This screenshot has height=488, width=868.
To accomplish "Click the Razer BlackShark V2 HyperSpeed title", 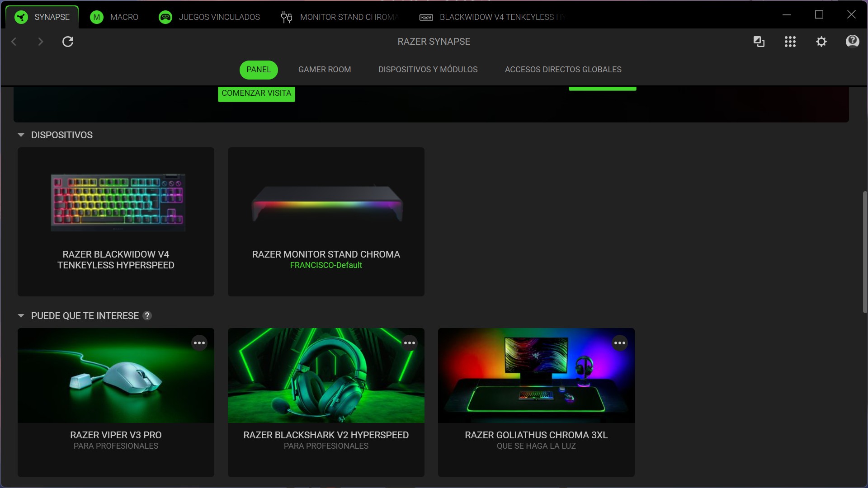I will [x=326, y=435].
